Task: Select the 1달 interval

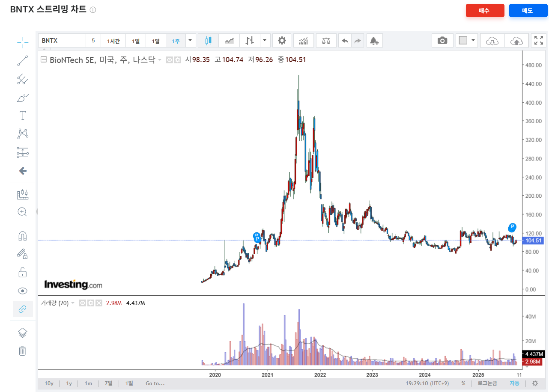Action: 156,41
